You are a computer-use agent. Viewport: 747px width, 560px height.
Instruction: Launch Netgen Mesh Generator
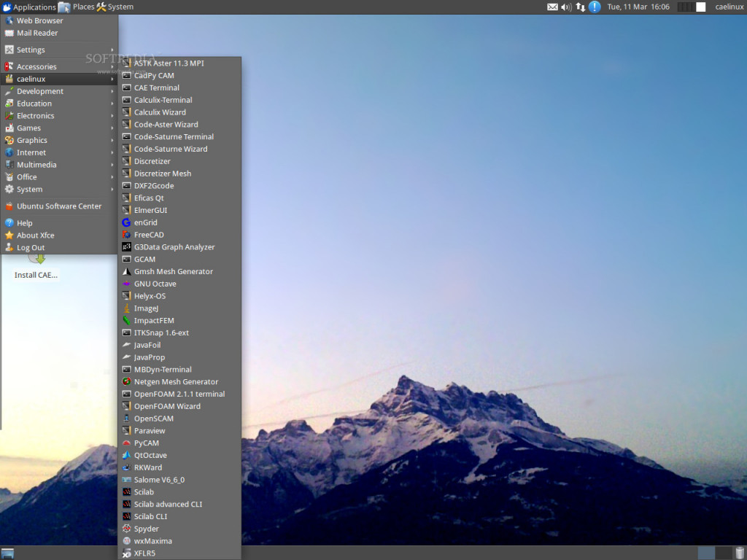click(x=179, y=382)
